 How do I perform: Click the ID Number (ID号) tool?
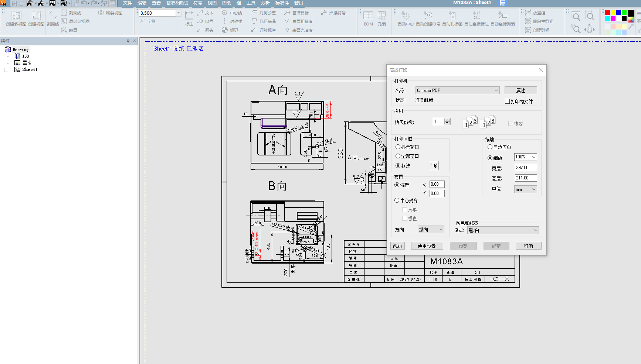coord(205,21)
